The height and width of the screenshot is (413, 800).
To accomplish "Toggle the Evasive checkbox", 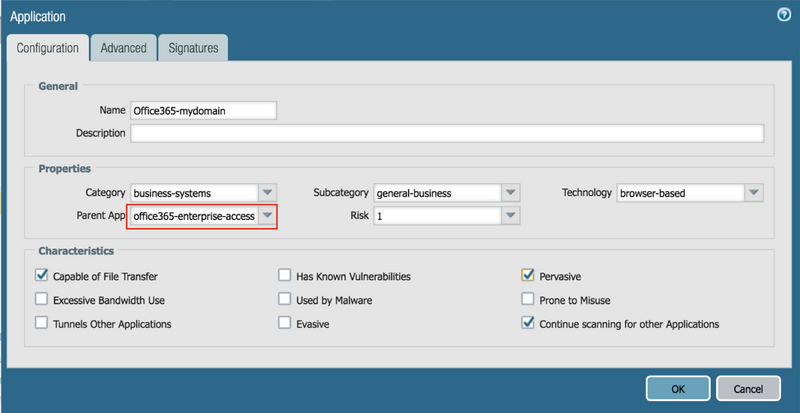I will tap(285, 324).
